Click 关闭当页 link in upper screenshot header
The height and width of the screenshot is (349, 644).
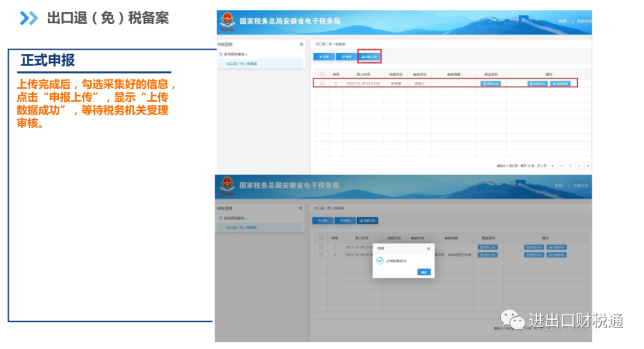click(584, 21)
